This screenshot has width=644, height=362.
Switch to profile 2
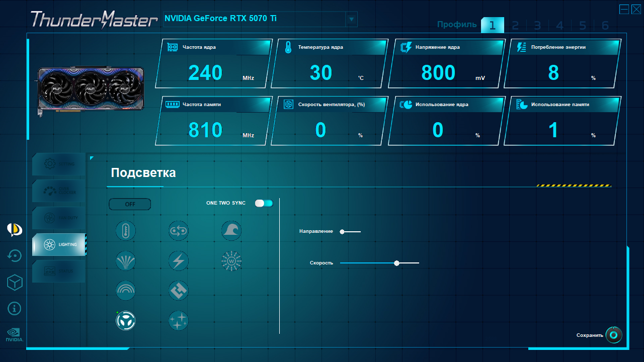515,26
